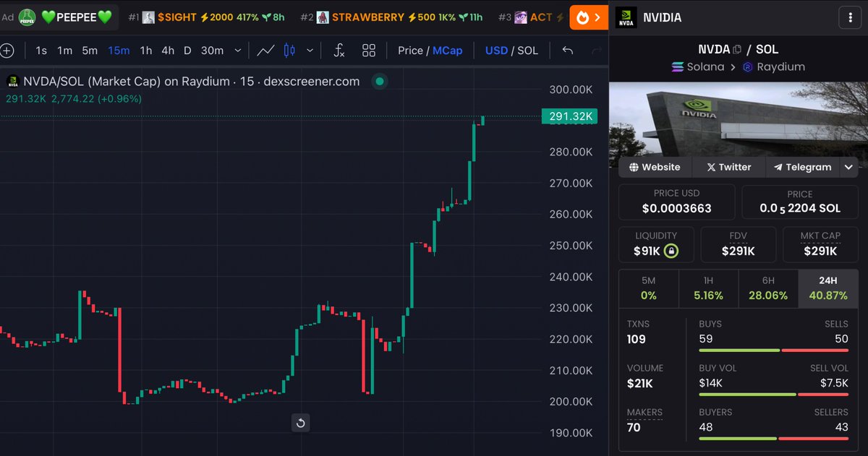Select the 1H stats tab
The width and height of the screenshot is (868, 456).
point(708,289)
